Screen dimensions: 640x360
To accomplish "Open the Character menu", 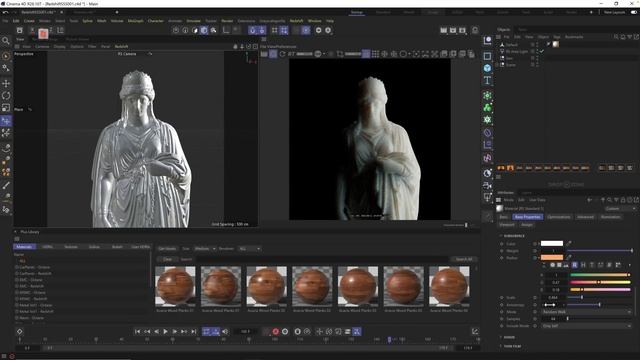I will pyautogui.click(x=156, y=20).
